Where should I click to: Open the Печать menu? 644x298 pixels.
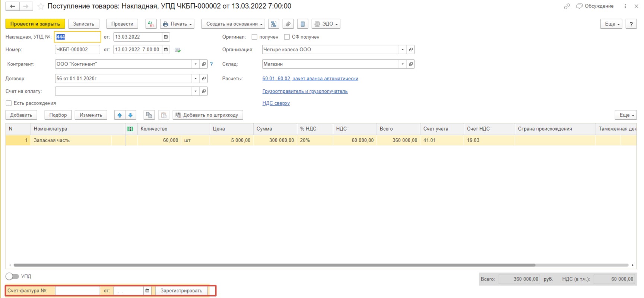click(177, 24)
